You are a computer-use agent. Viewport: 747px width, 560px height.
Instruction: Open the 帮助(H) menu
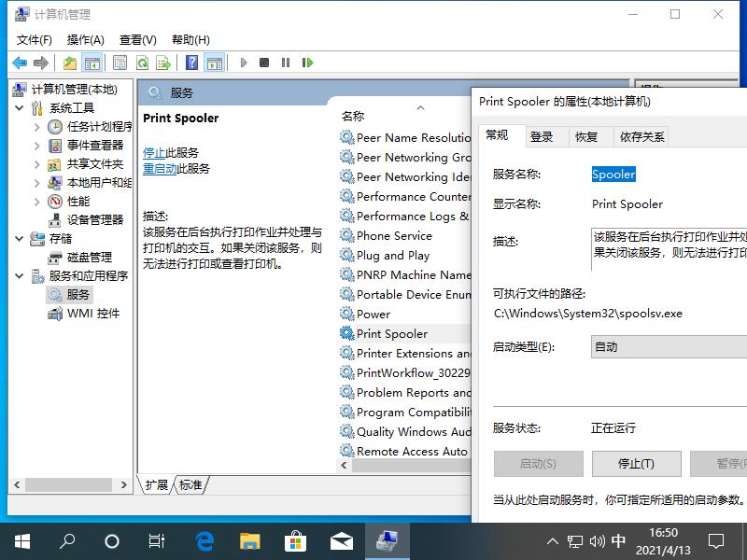[190, 40]
